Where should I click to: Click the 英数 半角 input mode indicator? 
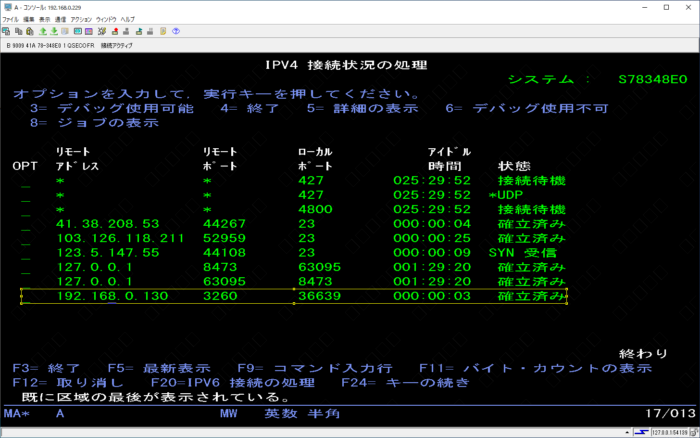pyautogui.click(x=302, y=413)
